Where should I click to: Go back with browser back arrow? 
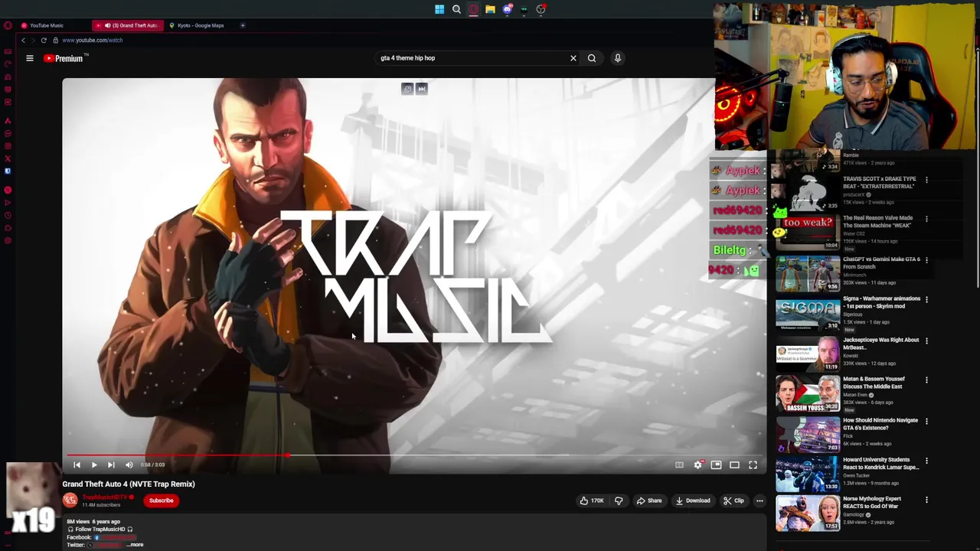click(24, 40)
